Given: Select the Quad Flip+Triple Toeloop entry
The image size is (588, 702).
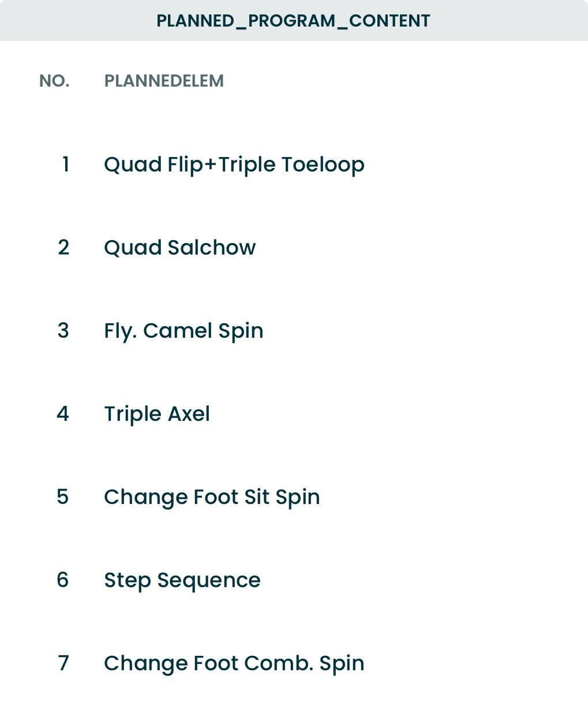Looking at the screenshot, I should (234, 165).
